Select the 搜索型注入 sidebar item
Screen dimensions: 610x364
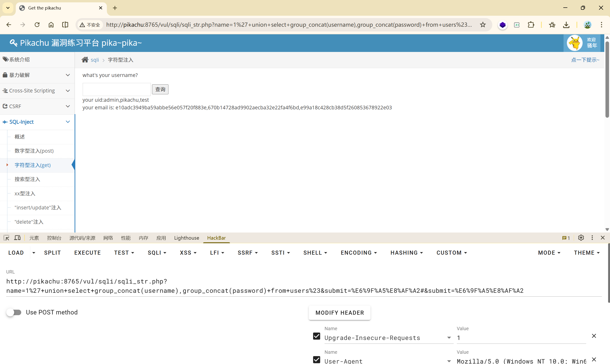pos(27,179)
